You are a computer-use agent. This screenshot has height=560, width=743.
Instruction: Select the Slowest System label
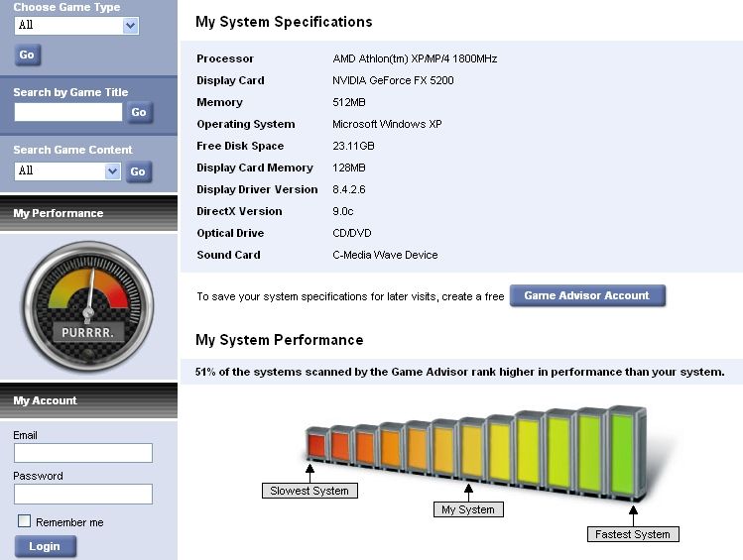pos(310,491)
